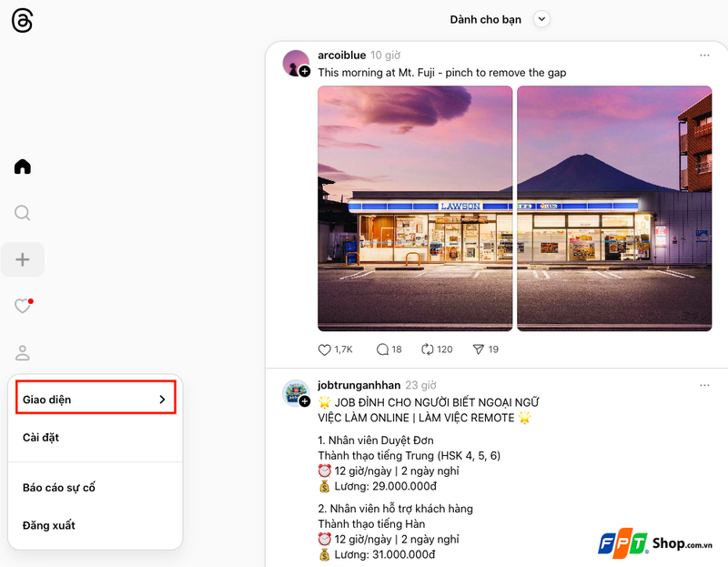The width and height of the screenshot is (728, 567).
Task: Like the arcoiblue post
Action: tap(324, 349)
